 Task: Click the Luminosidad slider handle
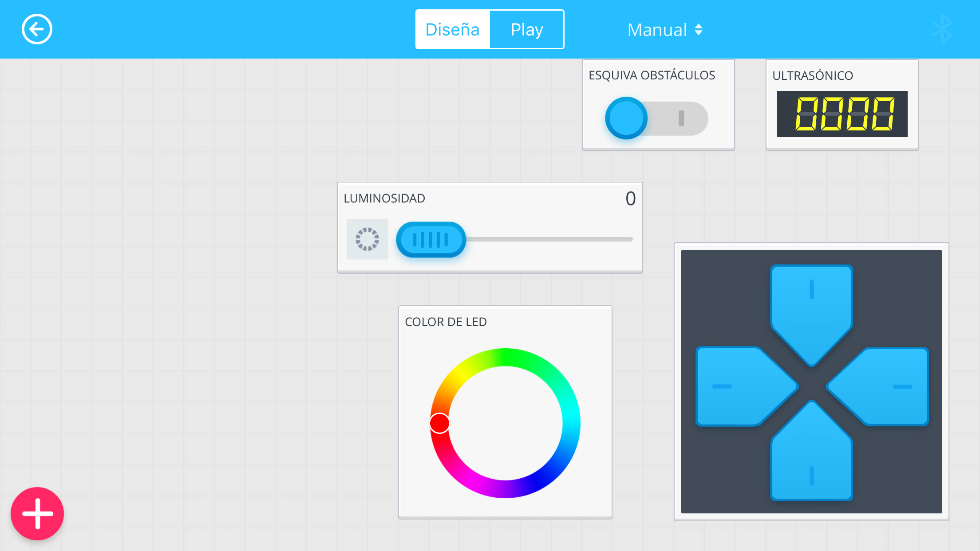point(431,240)
